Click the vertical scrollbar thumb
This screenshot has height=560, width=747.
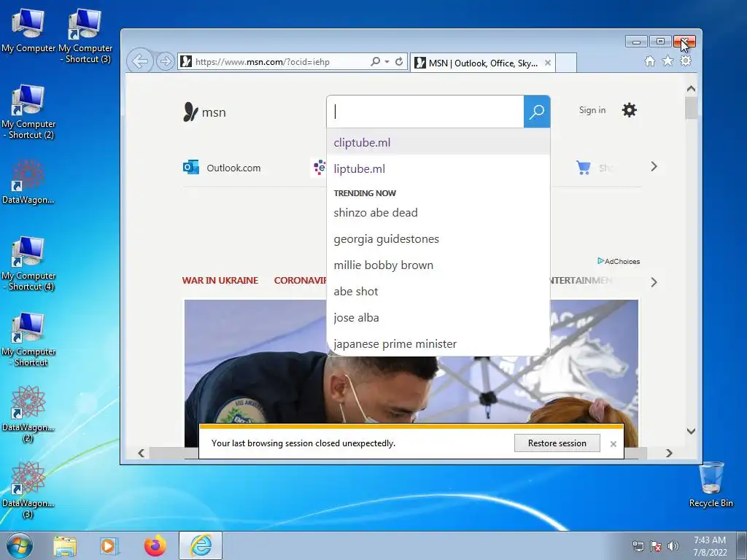[691, 107]
